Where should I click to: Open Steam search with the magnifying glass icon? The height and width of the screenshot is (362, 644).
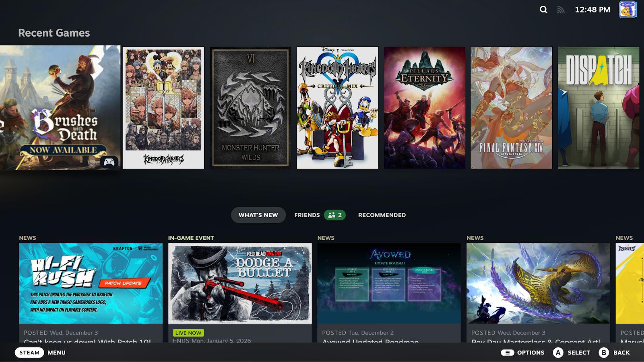pos(543,9)
